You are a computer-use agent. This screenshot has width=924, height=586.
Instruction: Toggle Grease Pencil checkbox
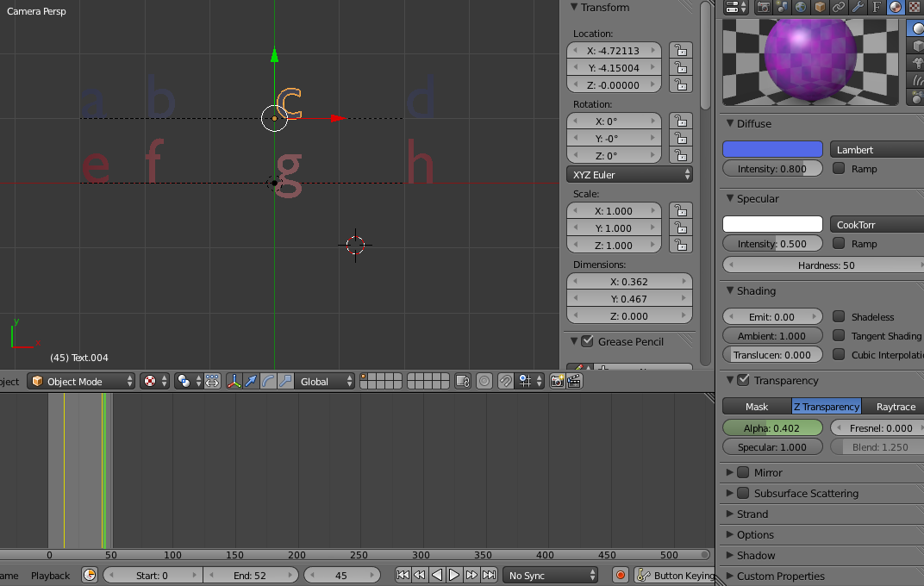click(588, 341)
